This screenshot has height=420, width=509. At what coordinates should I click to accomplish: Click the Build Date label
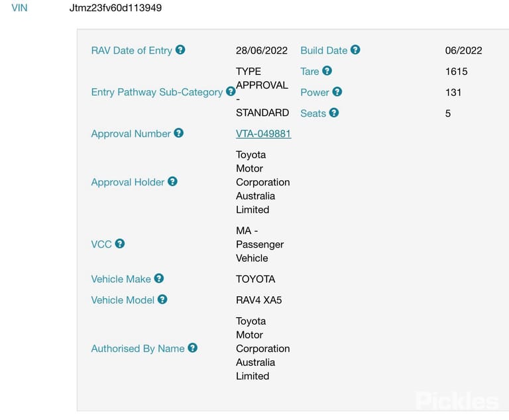coord(323,50)
